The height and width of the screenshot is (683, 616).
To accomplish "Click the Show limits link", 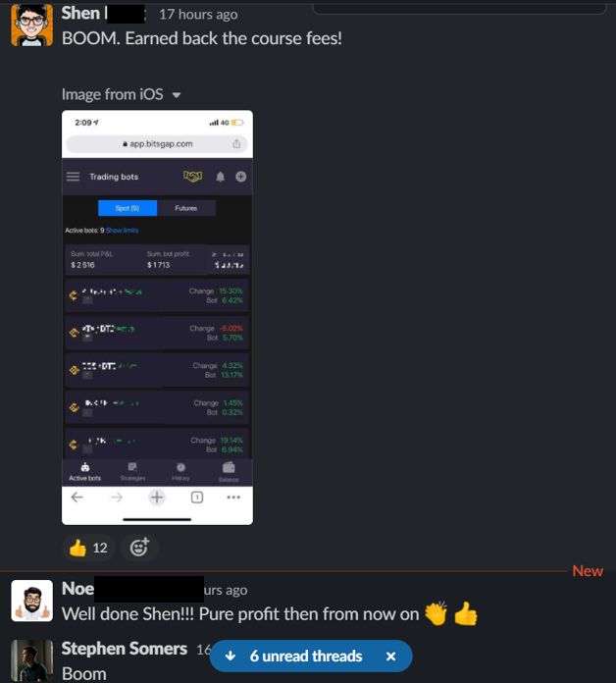I will pyautogui.click(x=123, y=230).
